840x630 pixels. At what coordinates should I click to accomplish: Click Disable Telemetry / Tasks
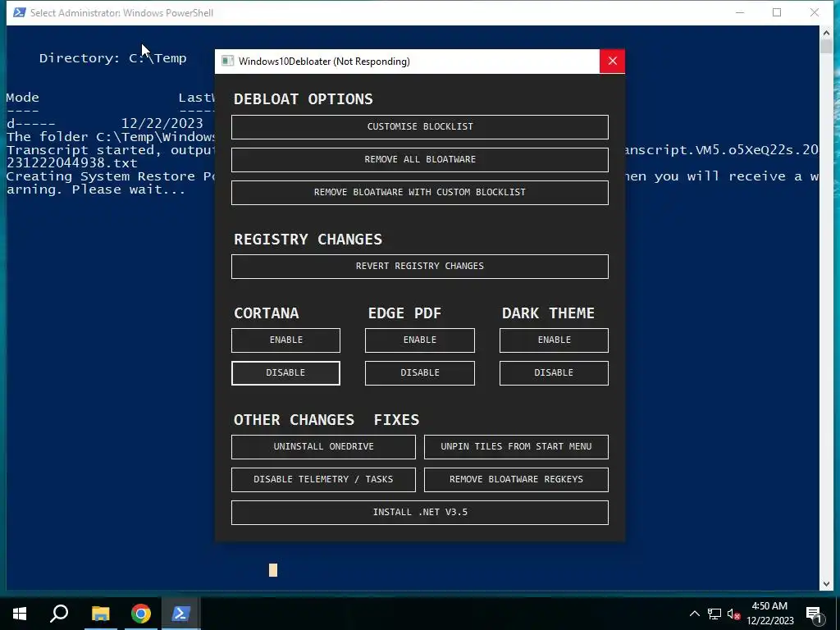point(323,479)
